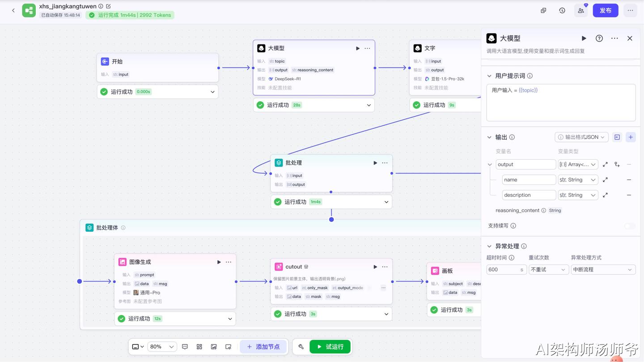Screen dimensions: 644x362
Task: Open the run history clock icon
Action: [x=562, y=10]
